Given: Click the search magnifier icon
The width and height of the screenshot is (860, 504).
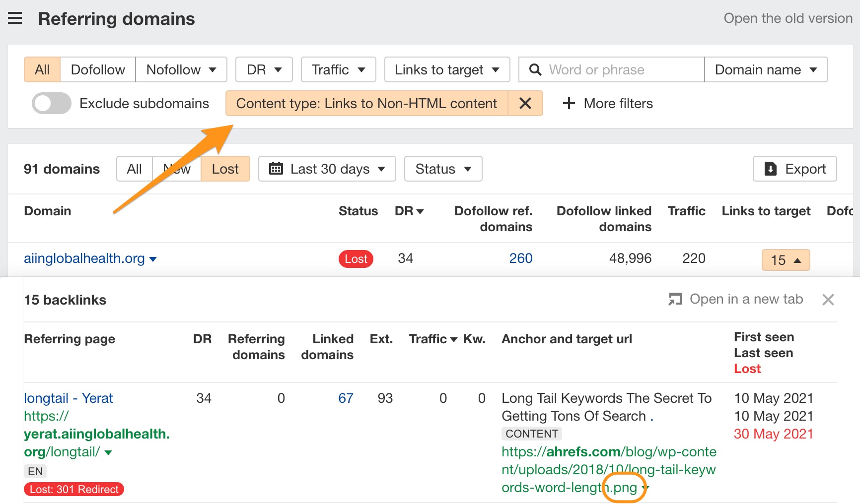Looking at the screenshot, I should (535, 70).
